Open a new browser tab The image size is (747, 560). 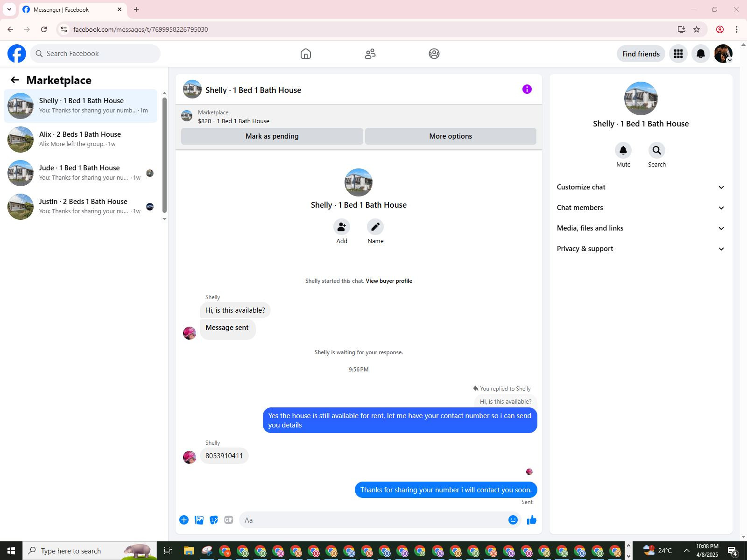pos(136,9)
